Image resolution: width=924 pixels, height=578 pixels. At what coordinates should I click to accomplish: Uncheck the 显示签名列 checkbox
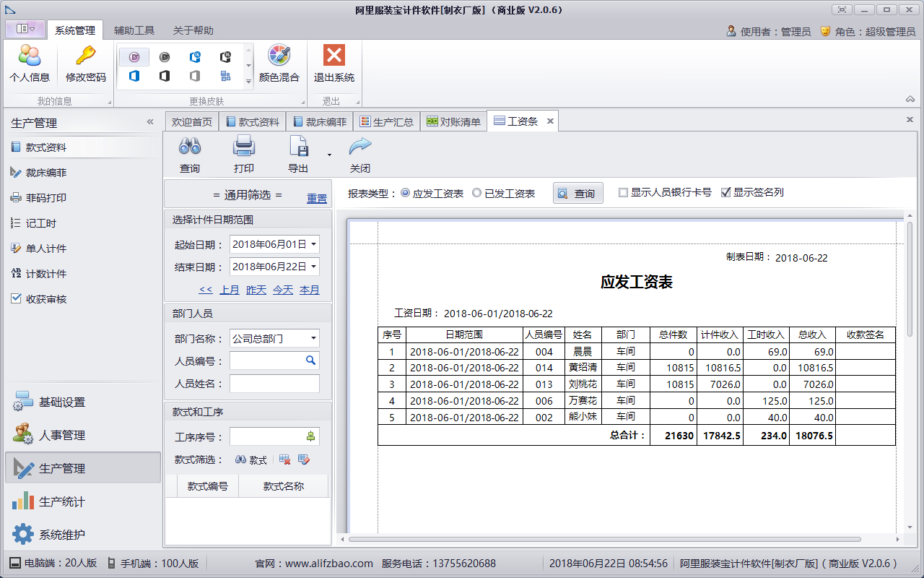[726, 193]
